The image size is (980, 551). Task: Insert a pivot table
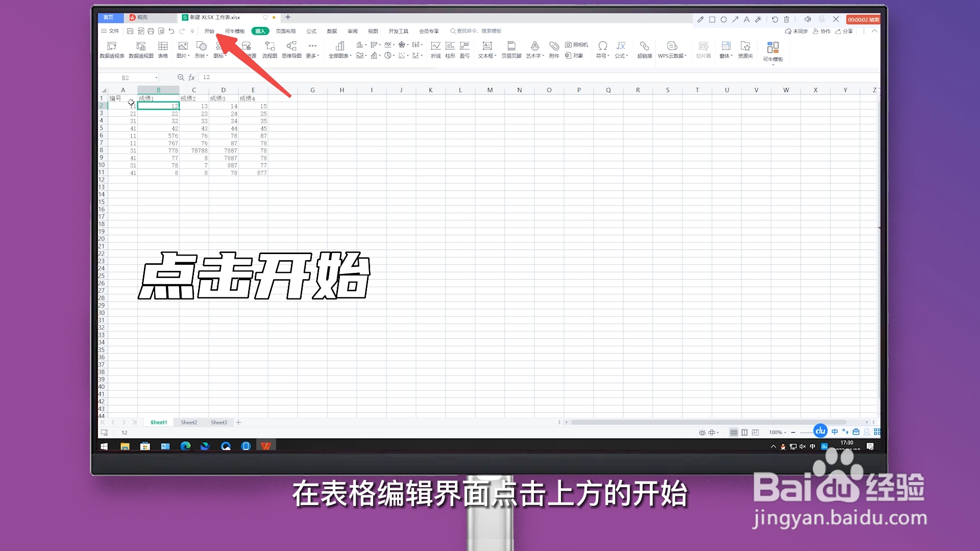click(x=112, y=49)
